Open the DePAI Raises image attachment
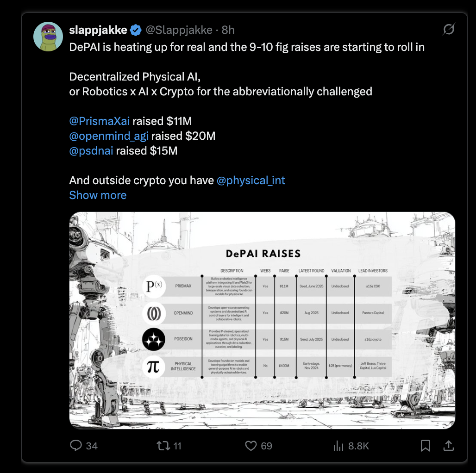 (x=262, y=320)
